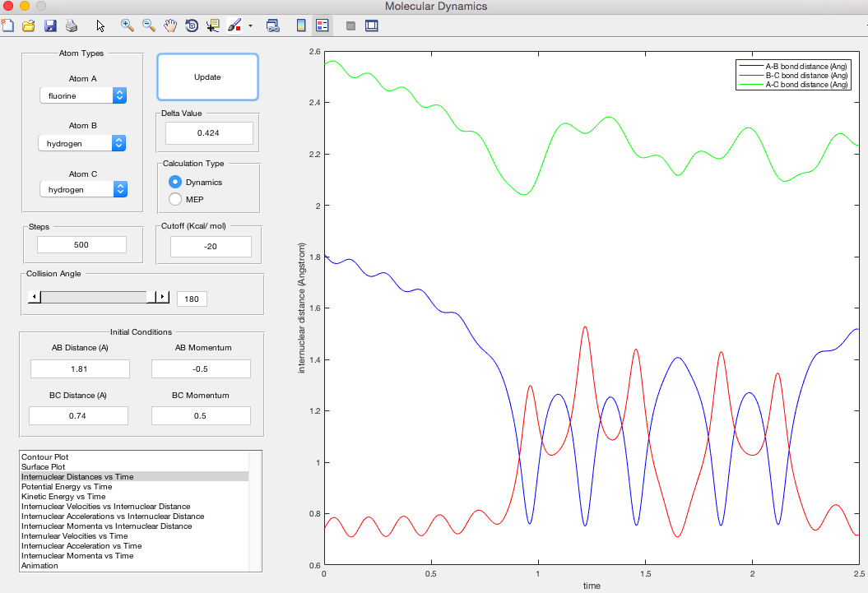Enable the Data Cursor tool
The width and height of the screenshot is (868, 593).
(213, 25)
